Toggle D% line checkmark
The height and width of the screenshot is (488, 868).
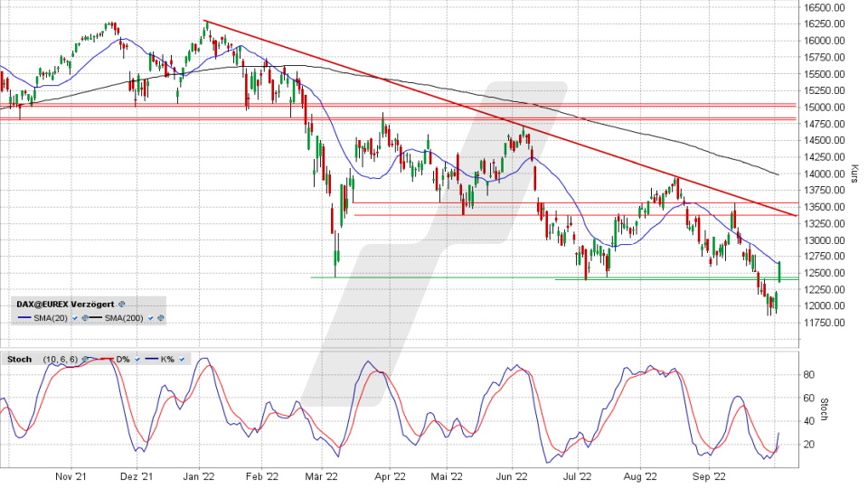tap(137, 359)
